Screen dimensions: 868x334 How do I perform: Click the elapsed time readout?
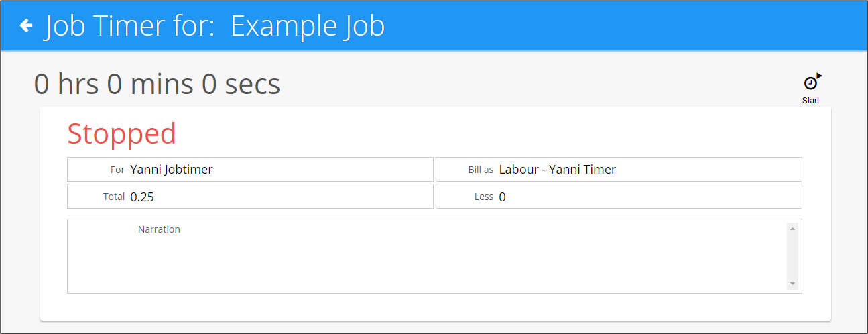pyautogui.click(x=157, y=85)
